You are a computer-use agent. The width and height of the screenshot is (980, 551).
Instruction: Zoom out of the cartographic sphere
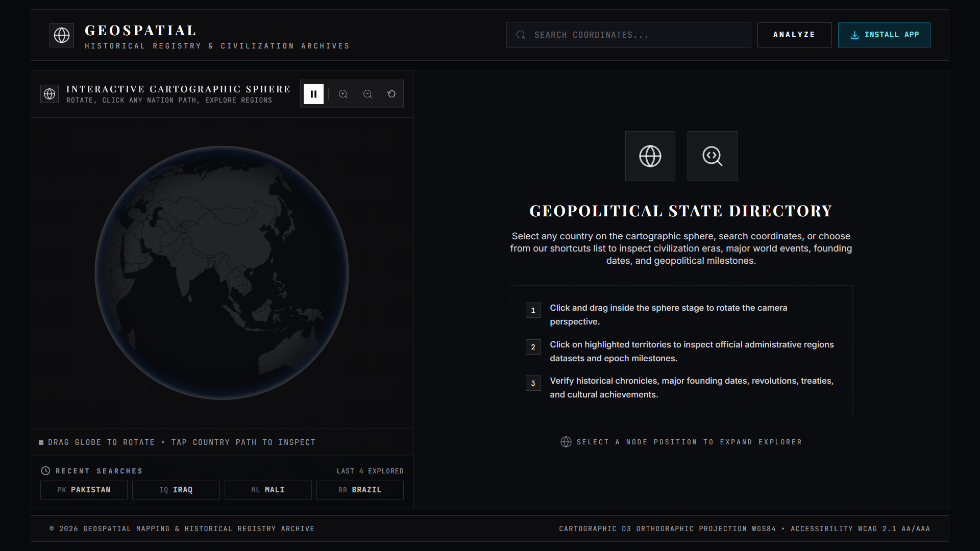click(367, 94)
